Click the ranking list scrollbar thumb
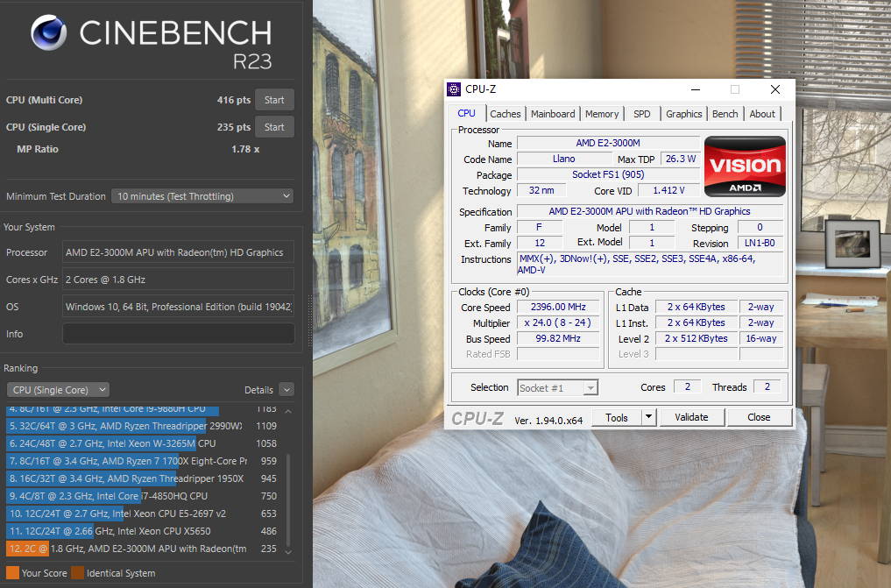The height and width of the screenshot is (588, 891). (x=288, y=499)
